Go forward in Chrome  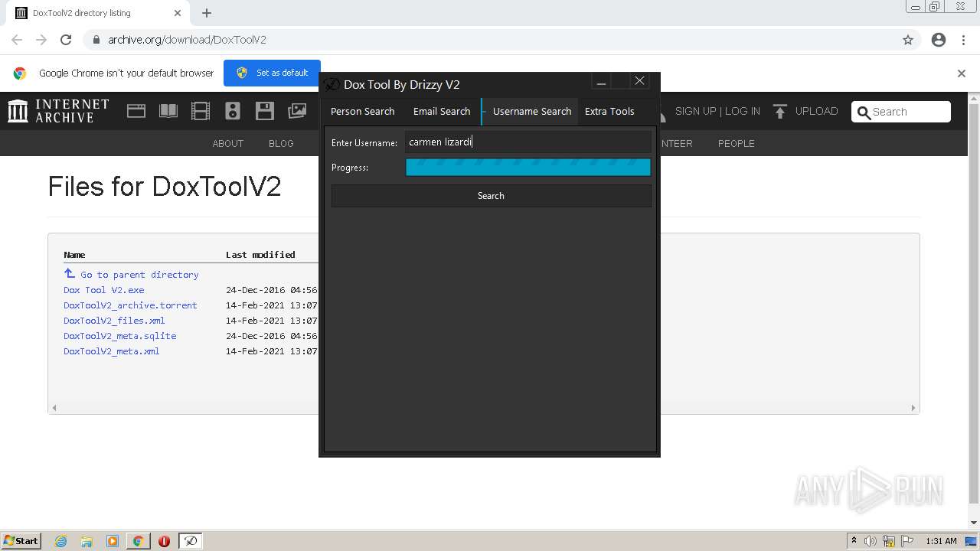tap(41, 40)
